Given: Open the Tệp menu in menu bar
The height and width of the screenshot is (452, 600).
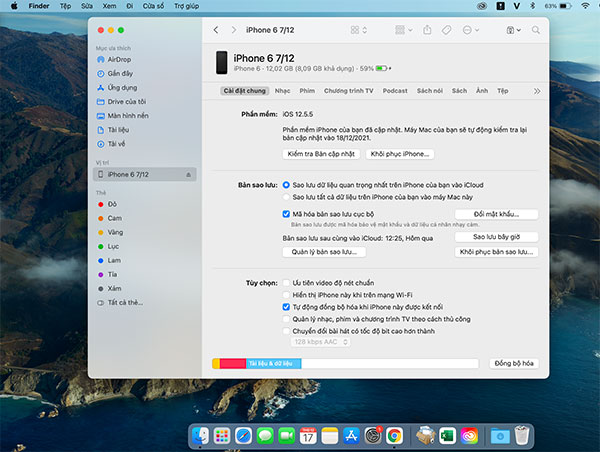Looking at the screenshot, I should click(x=65, y=6).
